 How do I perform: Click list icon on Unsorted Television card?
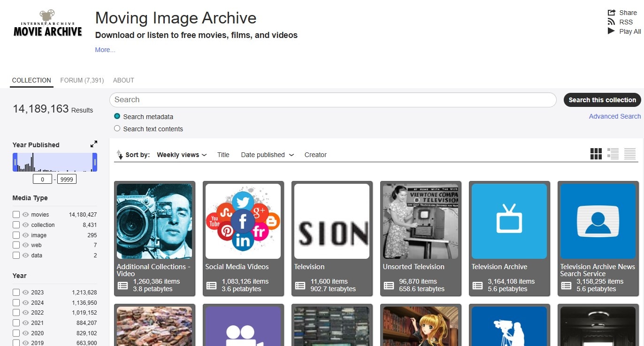(x=389, y=286)
